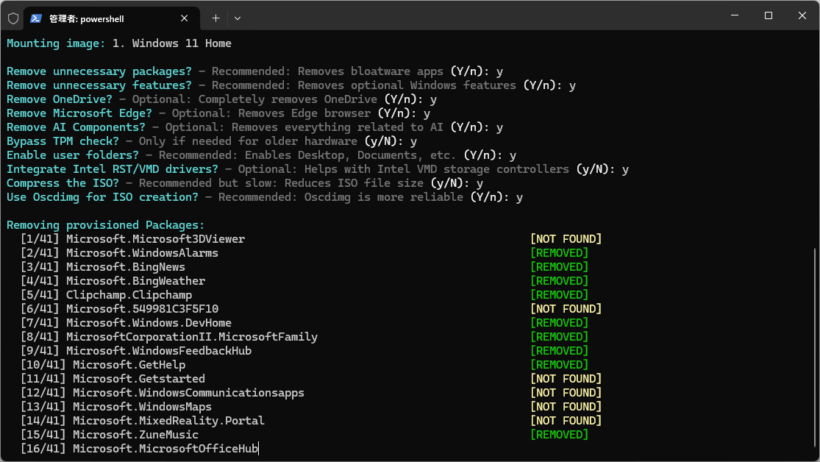Click [NOT FOUND] status for Microsoft3DViewer
Image resolution: width=820 pixels, height=462 pixels.
click(x=566, y=239)
